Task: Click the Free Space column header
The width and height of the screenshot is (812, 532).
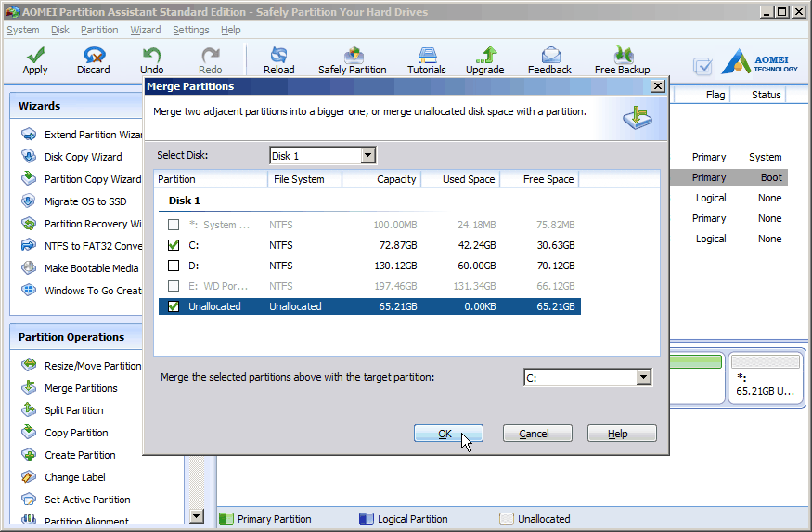Action: pos(539,179)
